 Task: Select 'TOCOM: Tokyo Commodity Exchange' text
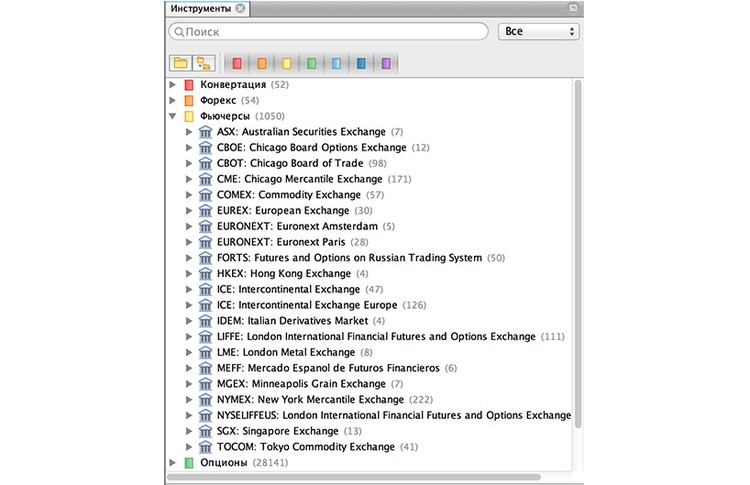tap(306, 447)
